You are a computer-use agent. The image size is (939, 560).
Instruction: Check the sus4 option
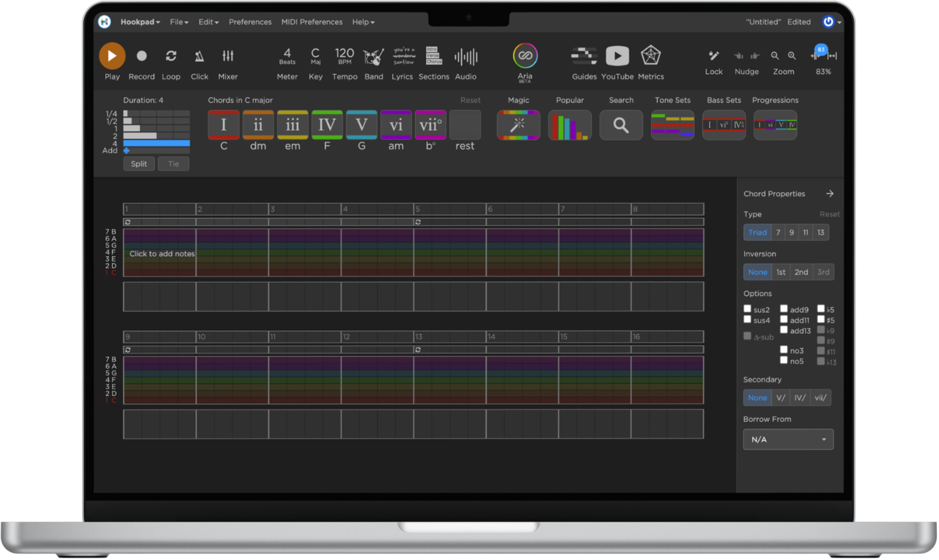pyautogui.click(x=747, y=319)
